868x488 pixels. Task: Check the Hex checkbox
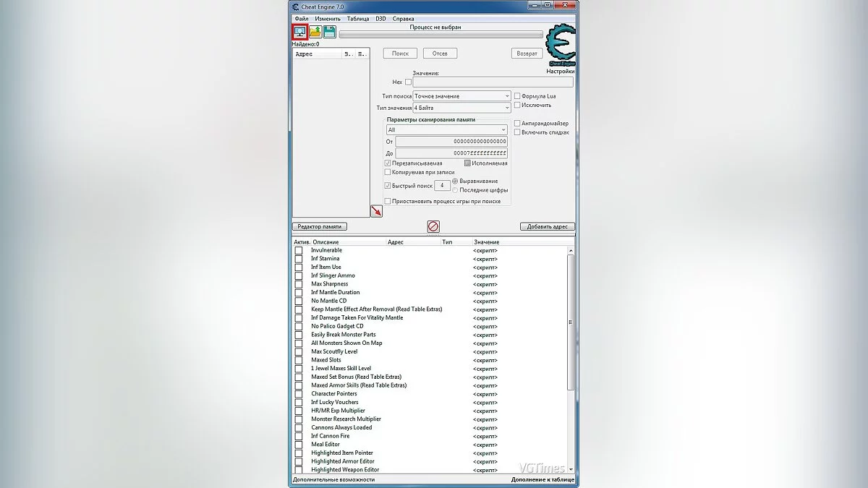[x=408, y=82]
